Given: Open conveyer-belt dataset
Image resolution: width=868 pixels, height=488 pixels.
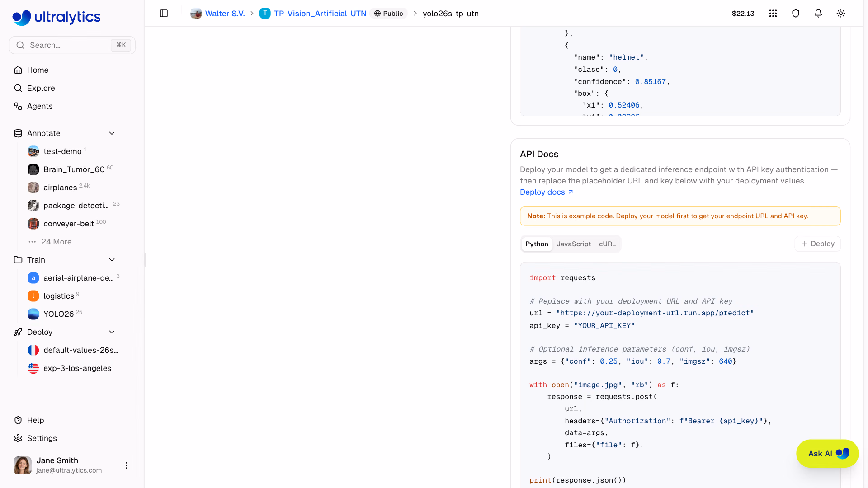Looking at the screenshot, I should [x=69, y=224].
